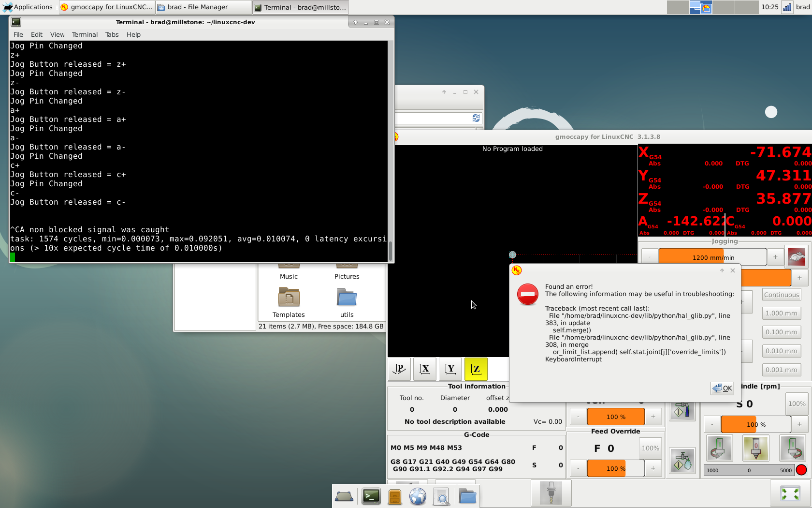
Task: Open utils folder in File Manager
Action: [x=347, y=302]
